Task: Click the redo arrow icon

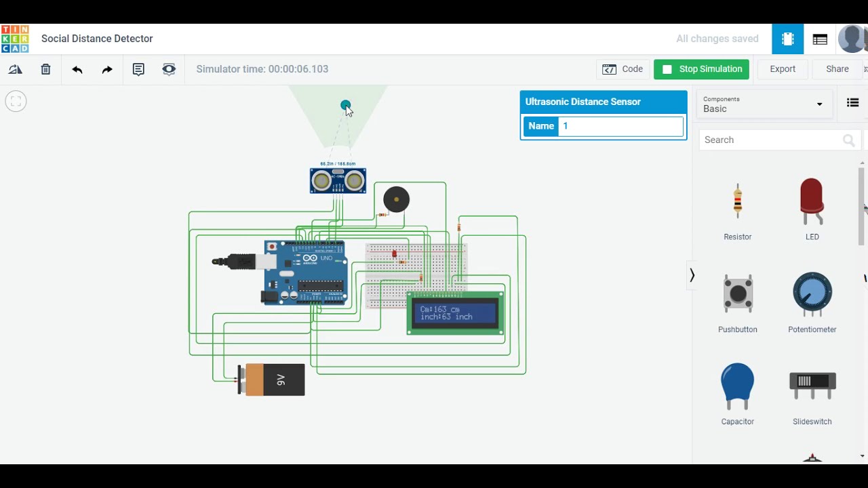Action: [107, 69]
